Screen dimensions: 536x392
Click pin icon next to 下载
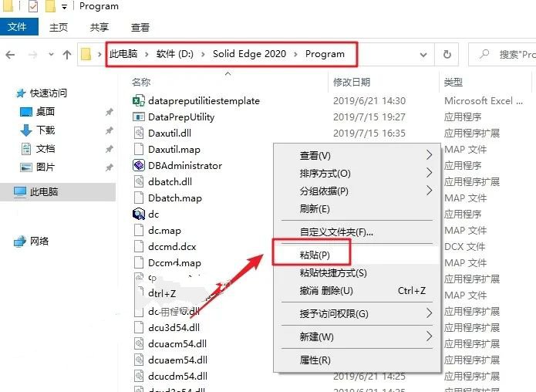pyautogui.click(x=109, y=130)
